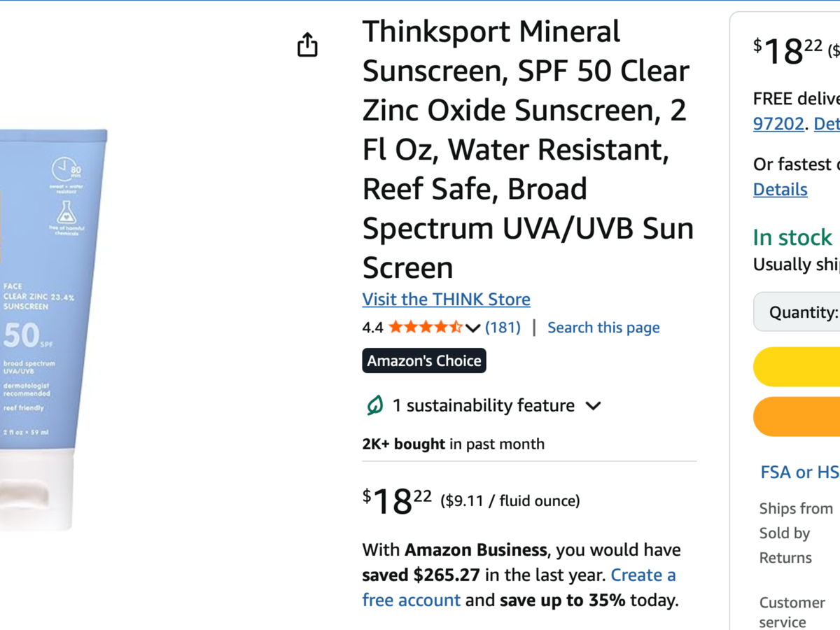The image size is (840, 630).
Task: Click the Search this page link
Action: 603,328
